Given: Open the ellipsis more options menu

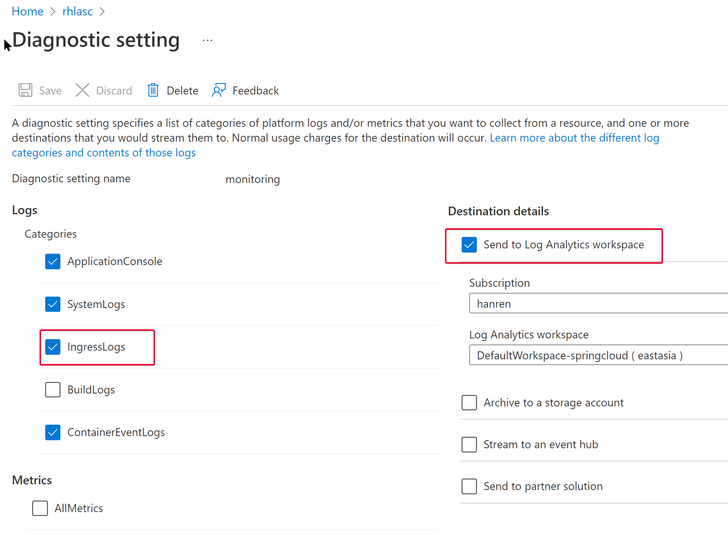Looking at the screenshot, I should [207, 41].
